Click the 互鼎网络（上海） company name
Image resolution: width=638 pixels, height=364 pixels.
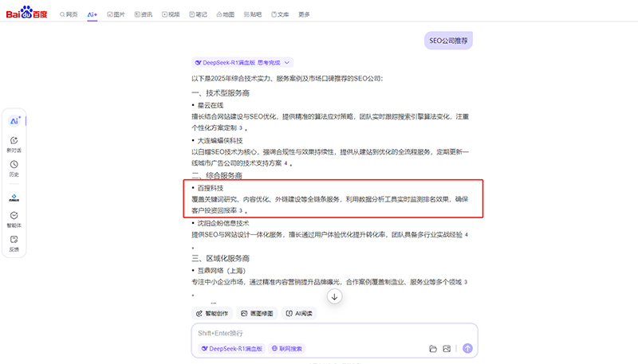[x=222, y=271]
